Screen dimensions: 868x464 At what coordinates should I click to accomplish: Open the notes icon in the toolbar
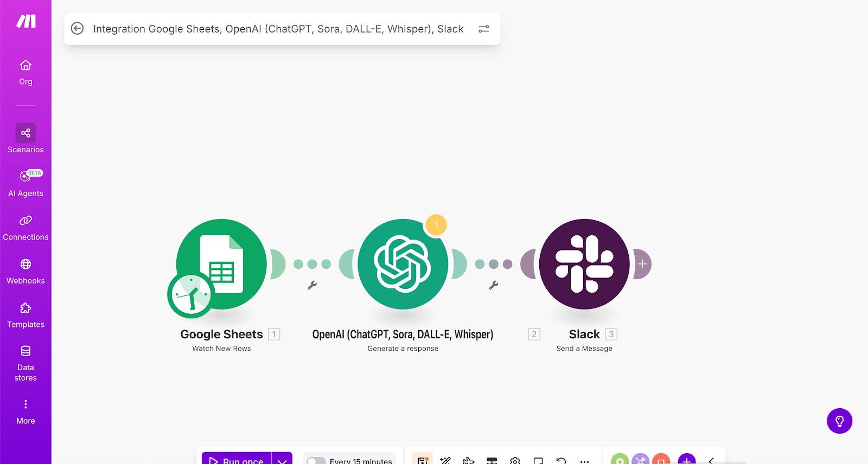tap(538, 461)
